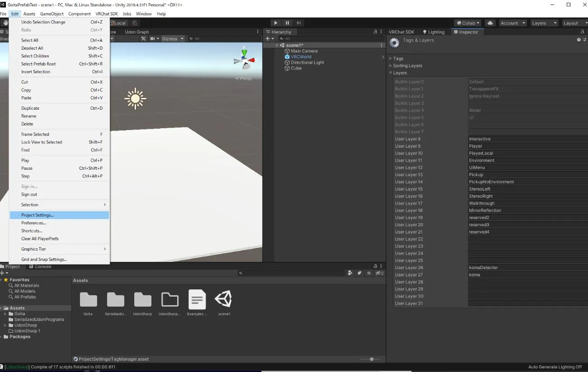
Task: Click the Step button in the toolbar
Action: tap(298, 23)
